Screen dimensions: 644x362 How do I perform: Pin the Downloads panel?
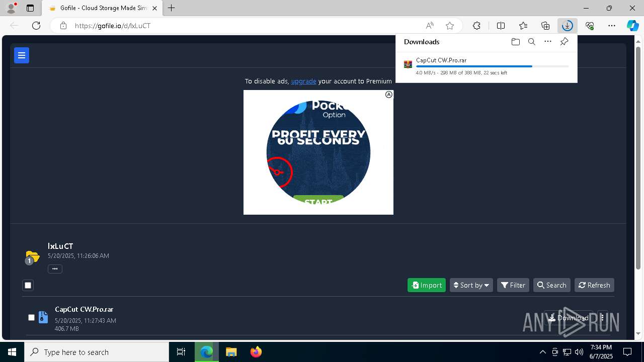pyautogui.click(x=564, y=42)
